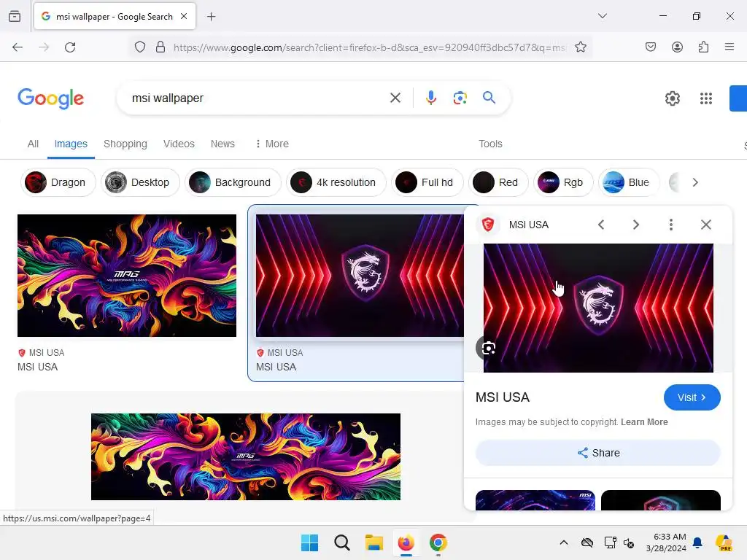Screen dimensions: 747x560
Task: Click MSI USA caption under red neon thumbnail
Action: click(276, 367)
